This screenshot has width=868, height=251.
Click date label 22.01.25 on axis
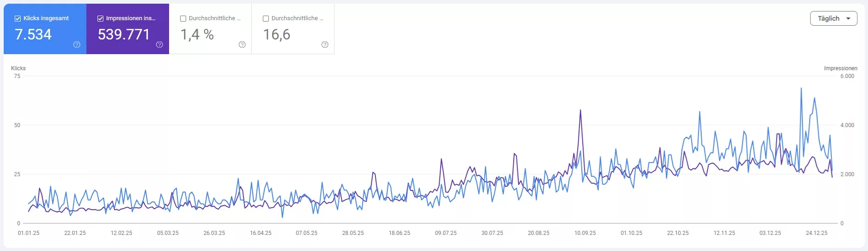tap(75, 233)
